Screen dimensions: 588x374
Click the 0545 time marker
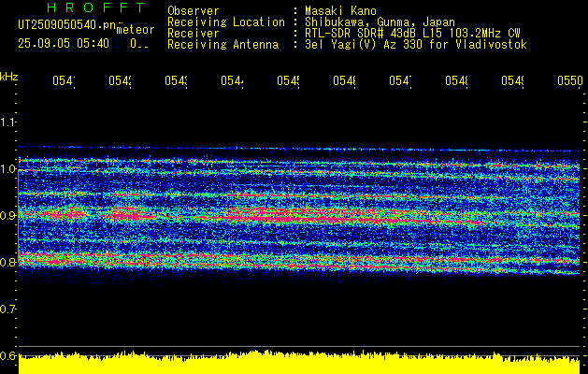pyautogui.click(x=288, y=80)
